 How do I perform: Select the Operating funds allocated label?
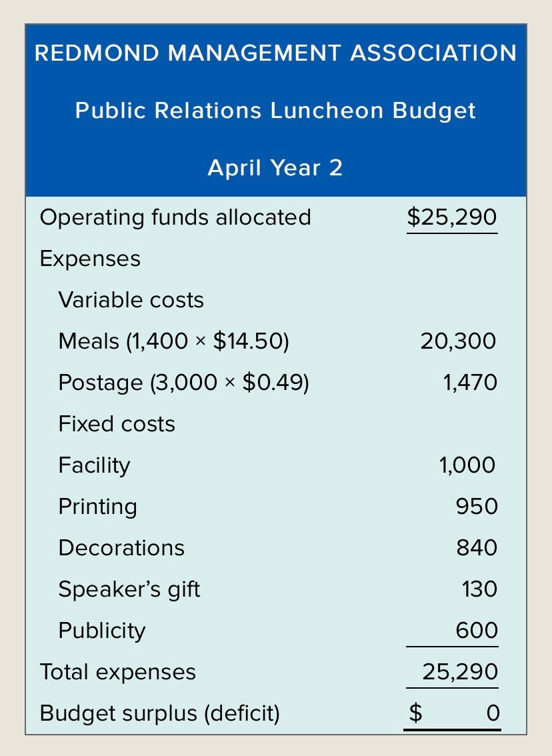point(175,217)
